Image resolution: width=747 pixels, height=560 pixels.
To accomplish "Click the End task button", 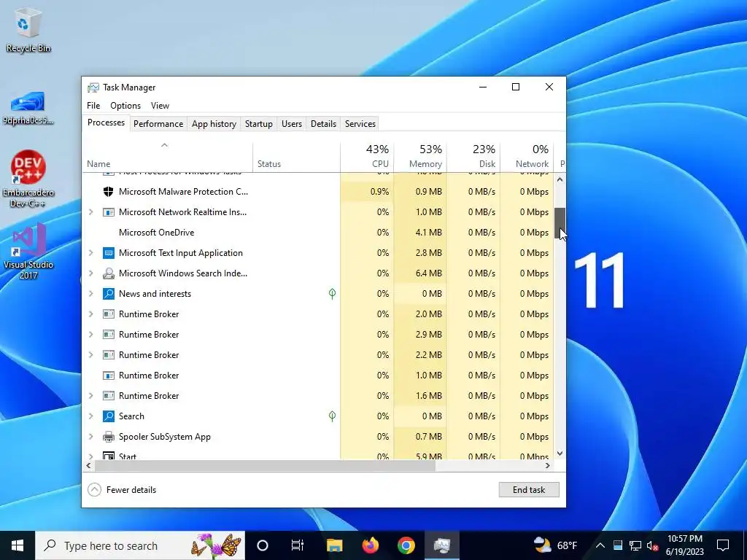I will click(x=529, y=489).
